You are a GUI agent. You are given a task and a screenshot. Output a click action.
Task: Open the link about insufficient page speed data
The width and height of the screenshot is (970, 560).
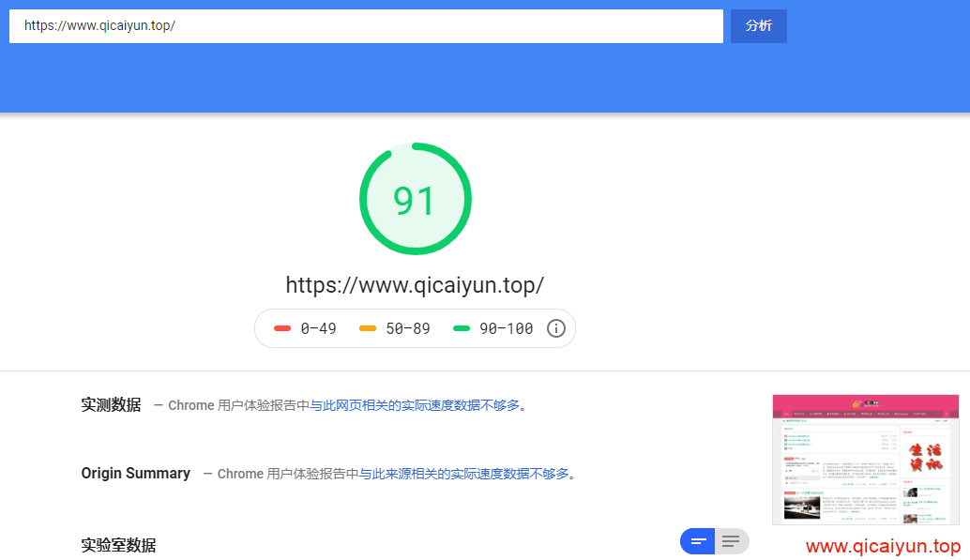(x=415, y=405)
